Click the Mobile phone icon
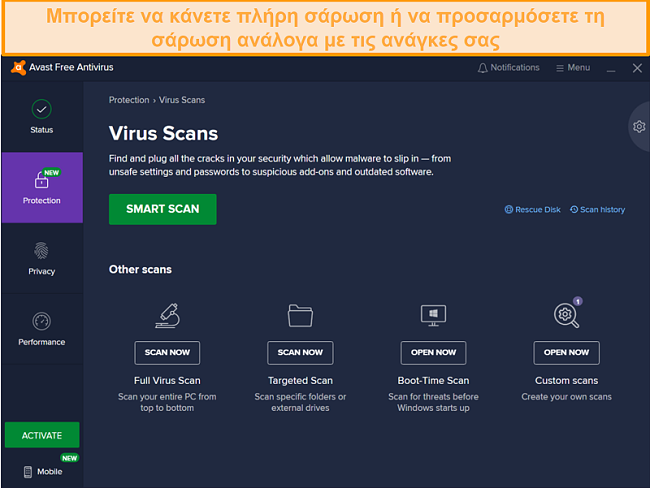 click(28, 472)
